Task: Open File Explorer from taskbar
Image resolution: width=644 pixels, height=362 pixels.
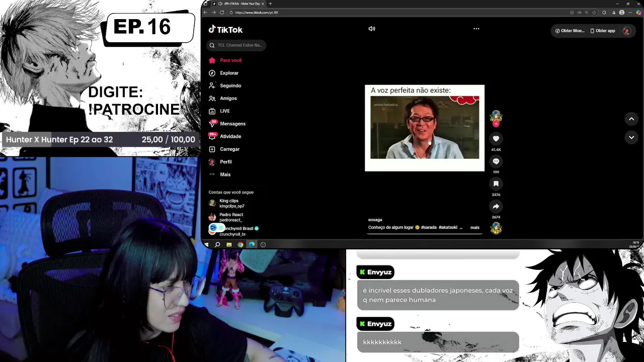Action: (x=229, y=244)
